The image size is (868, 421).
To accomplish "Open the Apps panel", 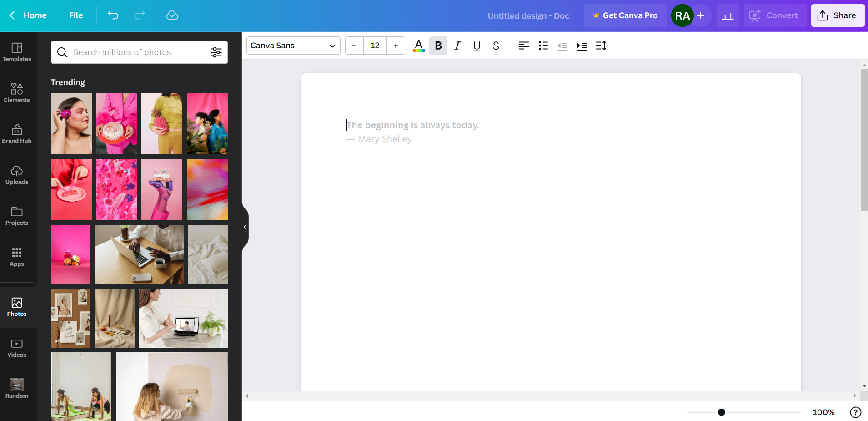I will point(17,257).
